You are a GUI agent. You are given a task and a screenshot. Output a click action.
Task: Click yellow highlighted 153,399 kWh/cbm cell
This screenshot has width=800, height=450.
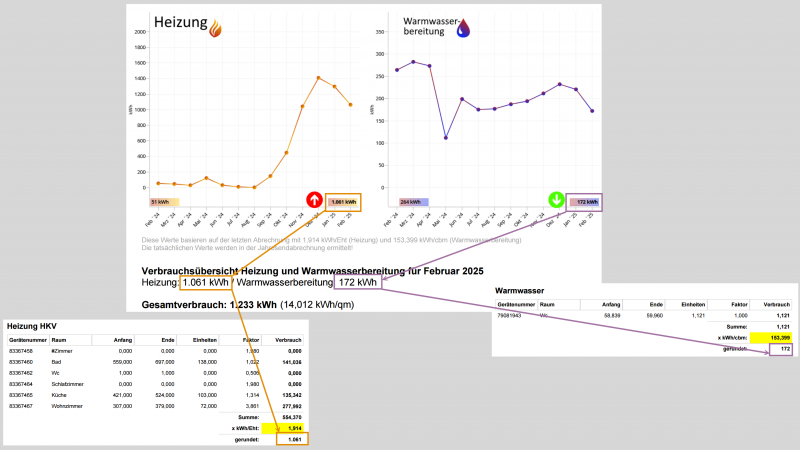click(771, 338)
